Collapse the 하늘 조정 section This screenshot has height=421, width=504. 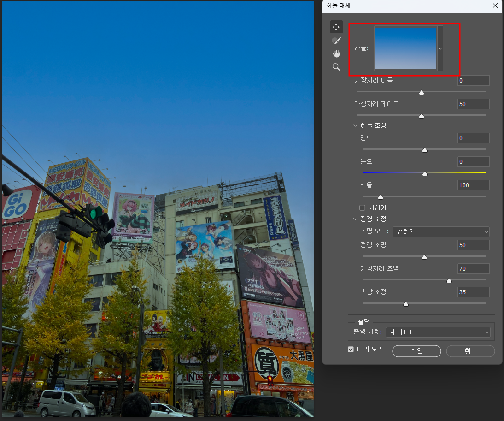tap(355, 125)
